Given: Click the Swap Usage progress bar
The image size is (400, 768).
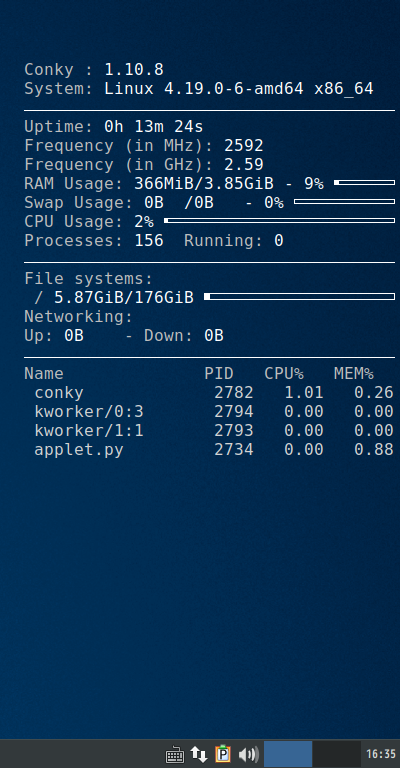Looking at the screenshot, I should point(344,201).
